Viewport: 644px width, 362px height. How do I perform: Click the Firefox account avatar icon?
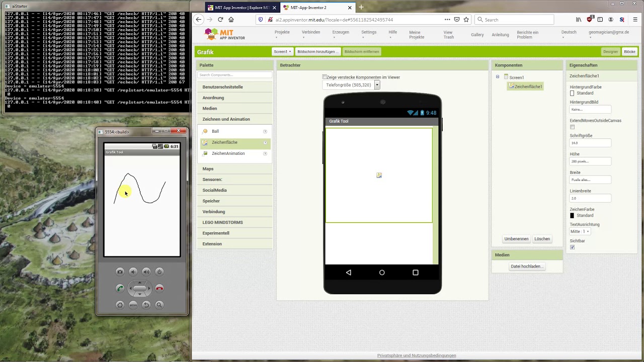[611, 20]
